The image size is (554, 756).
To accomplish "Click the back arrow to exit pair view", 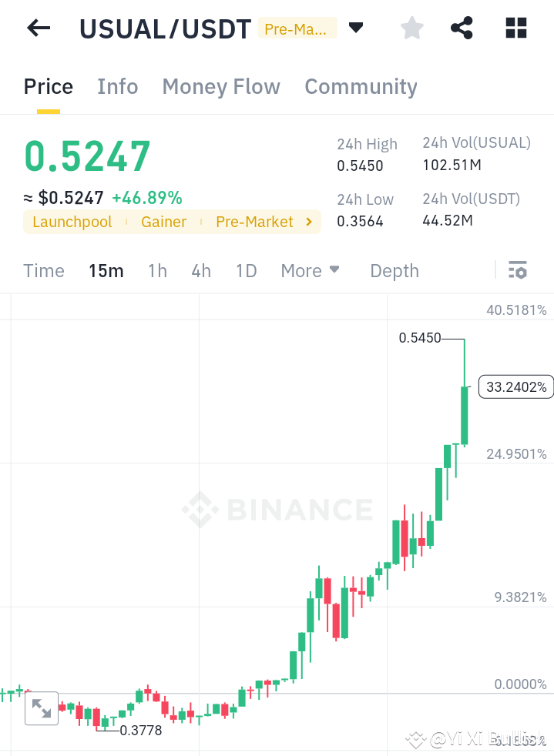I will 37,28.
